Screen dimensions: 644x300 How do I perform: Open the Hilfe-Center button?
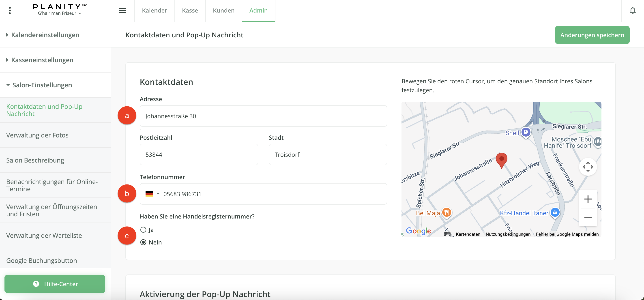pyautogui.click(x=55, y=284)
